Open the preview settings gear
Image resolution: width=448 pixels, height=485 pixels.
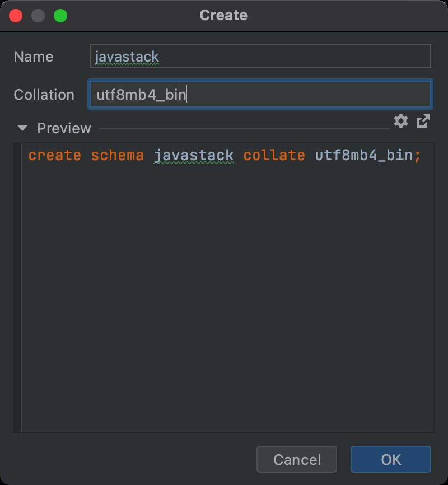point(400,121)
